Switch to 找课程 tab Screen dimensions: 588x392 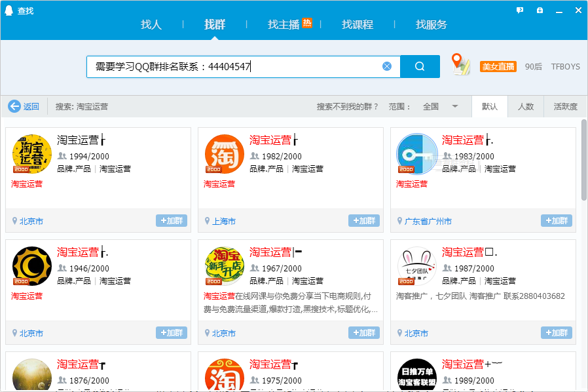[x=358, y=24]
